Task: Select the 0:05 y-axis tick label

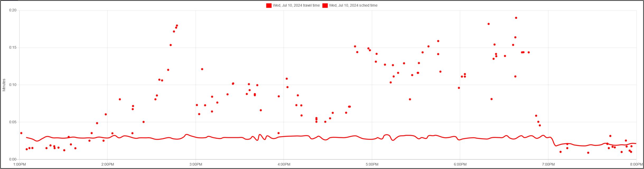Action: [x=13, y=122]
